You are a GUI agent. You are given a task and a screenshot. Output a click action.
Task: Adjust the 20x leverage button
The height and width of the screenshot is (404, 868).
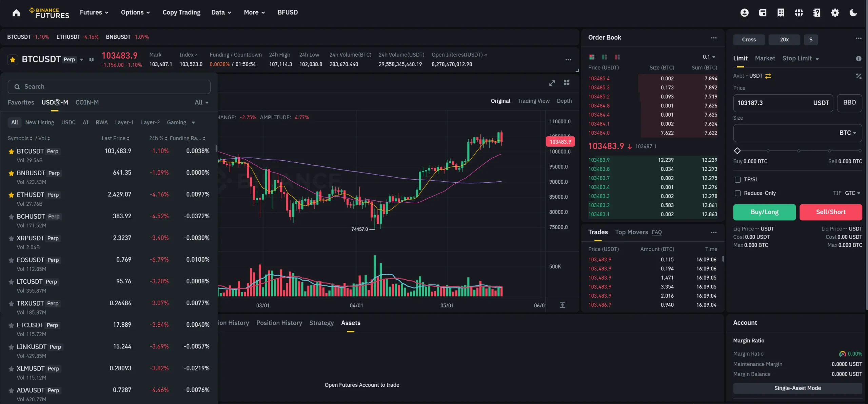click(x=784, y=40)
